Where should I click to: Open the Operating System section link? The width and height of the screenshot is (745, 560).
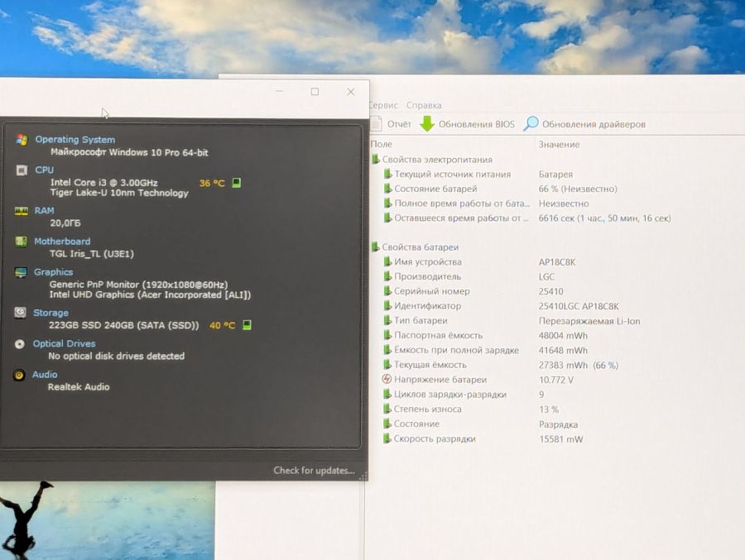point(75,140)
